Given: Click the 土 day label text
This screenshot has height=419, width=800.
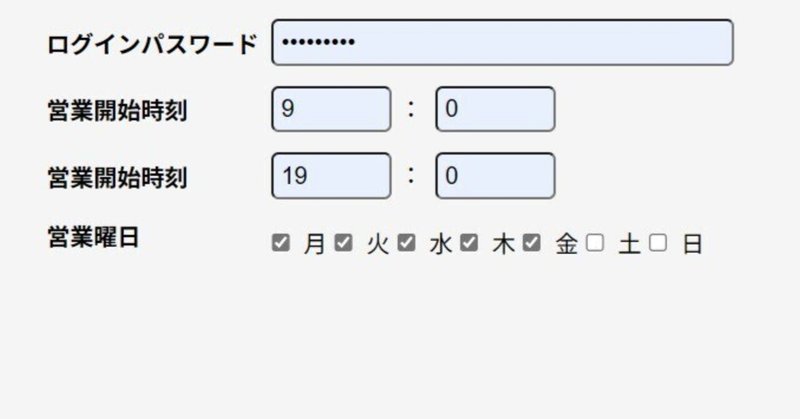Looking at the screenshot, I should 629,244.
